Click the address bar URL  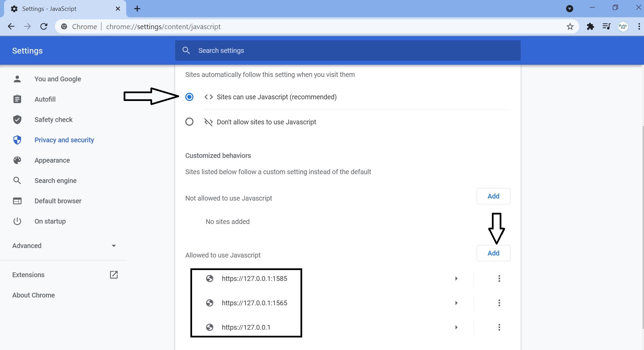[x=163, y=26]
